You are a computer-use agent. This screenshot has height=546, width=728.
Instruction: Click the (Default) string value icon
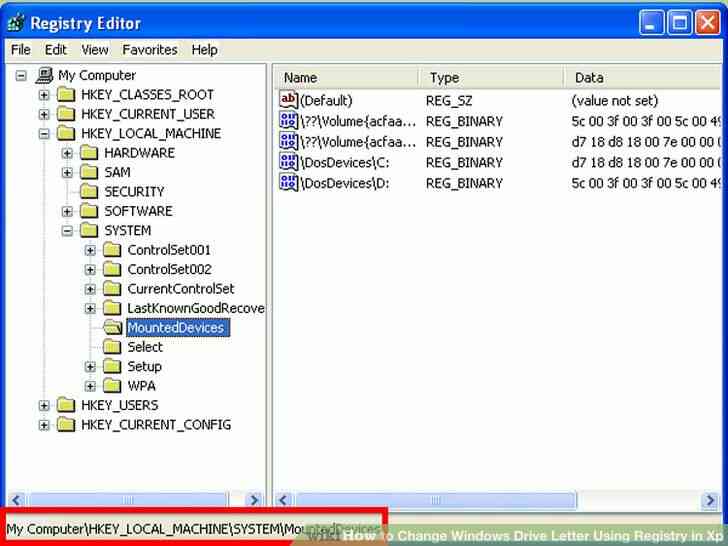[288, 100]
